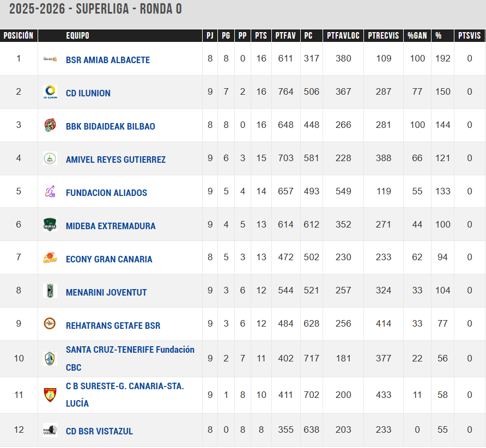Go to FUNDACION ALIADOS team page
486x448 pixels.
click(106, 193)
